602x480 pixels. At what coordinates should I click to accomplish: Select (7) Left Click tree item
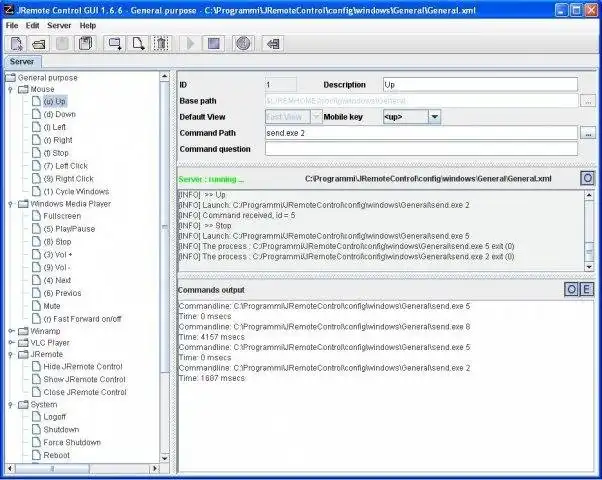(66, 166)
